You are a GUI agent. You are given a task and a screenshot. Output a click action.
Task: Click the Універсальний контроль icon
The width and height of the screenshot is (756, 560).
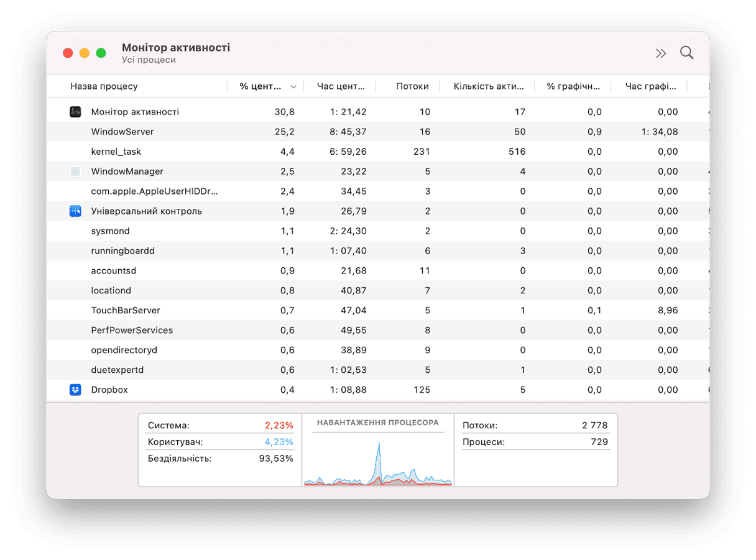pyautogui.click(x=75, y=211)
